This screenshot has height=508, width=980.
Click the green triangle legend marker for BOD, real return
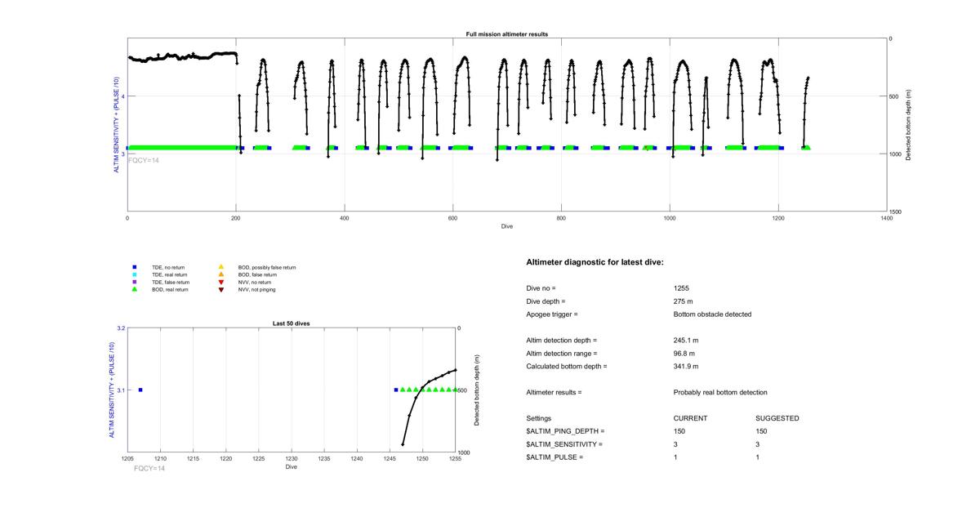[135, 289]
